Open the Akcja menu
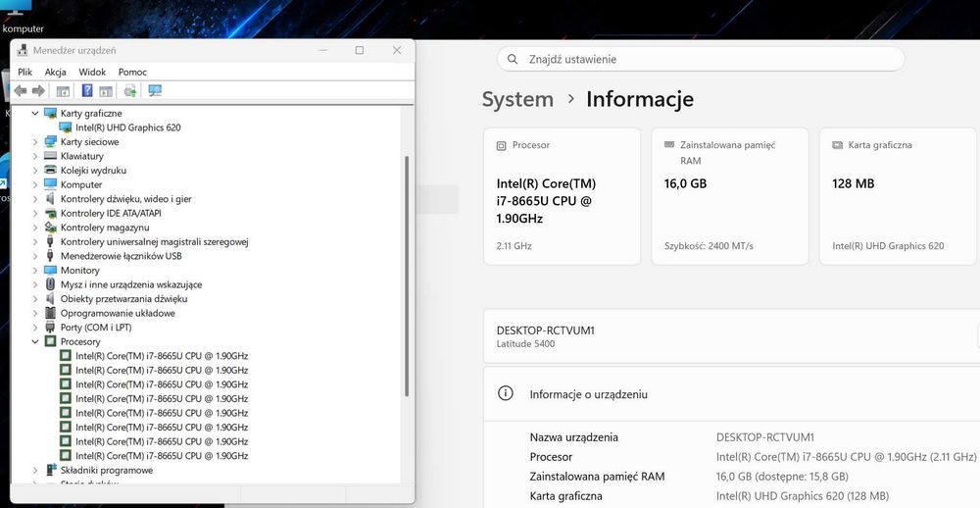 [56, 72]
